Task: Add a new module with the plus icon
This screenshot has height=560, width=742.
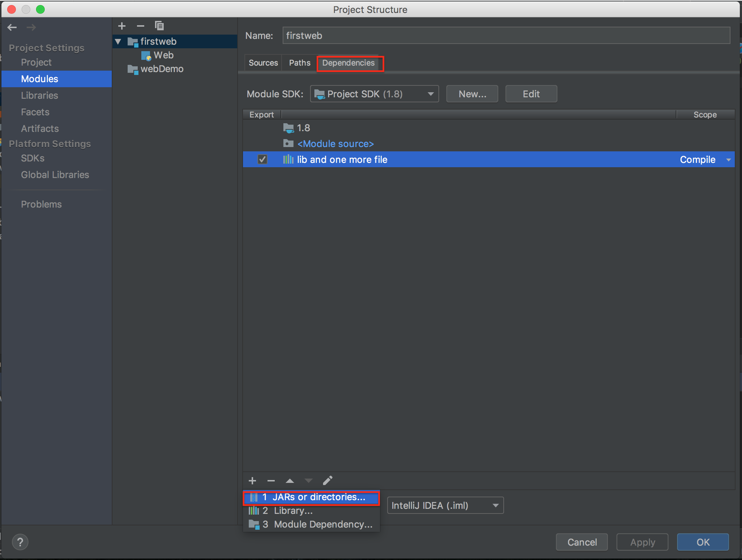Action: [x=122, y=26]
